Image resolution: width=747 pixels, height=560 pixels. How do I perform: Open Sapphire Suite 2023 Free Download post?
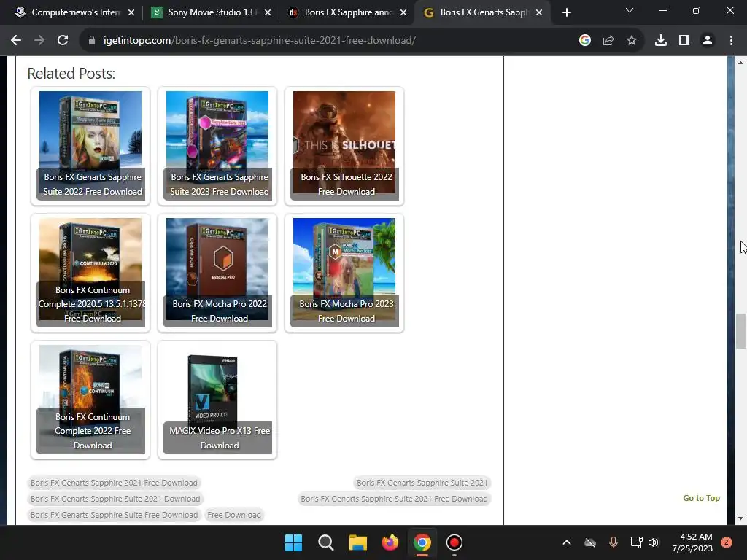coord(217,146)
